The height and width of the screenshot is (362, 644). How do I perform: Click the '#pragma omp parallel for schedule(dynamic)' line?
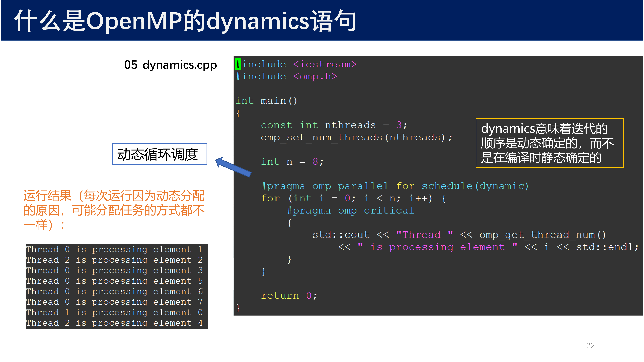click(395, 186)
